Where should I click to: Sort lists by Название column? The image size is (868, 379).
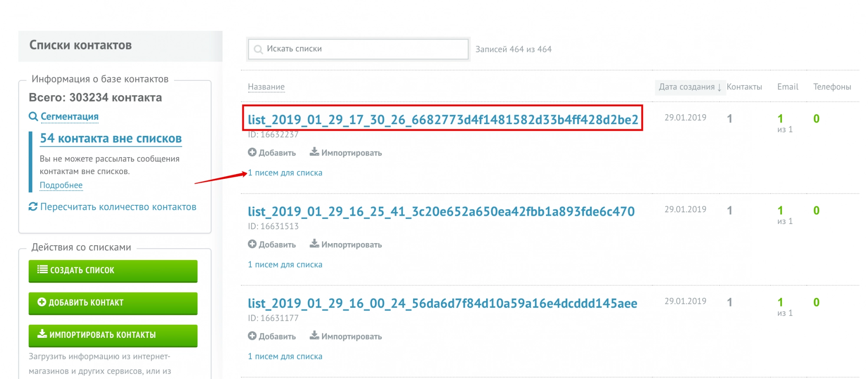(266, 87)
